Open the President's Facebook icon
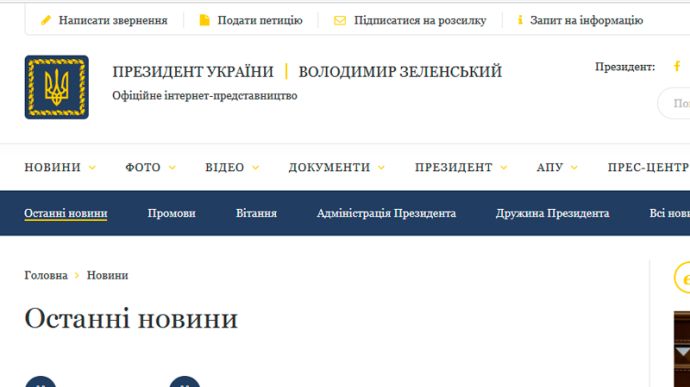This screenshot has height=387, width=690. pos(677,66)
